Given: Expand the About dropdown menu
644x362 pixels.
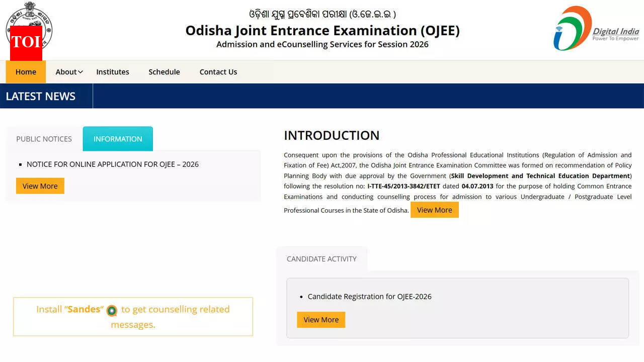Looking at the screenshot, I should [68, 72].
